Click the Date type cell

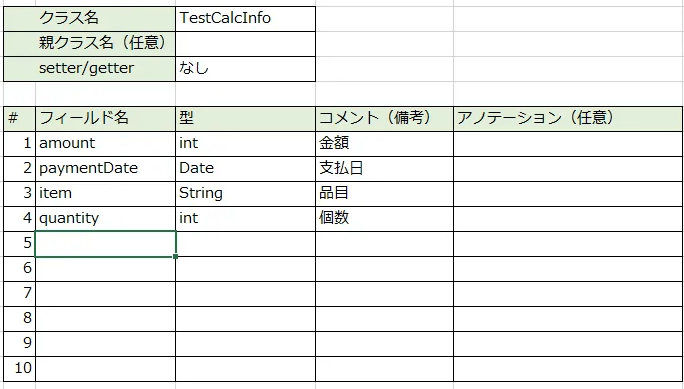pyautogui.click(x=245, y=169)
